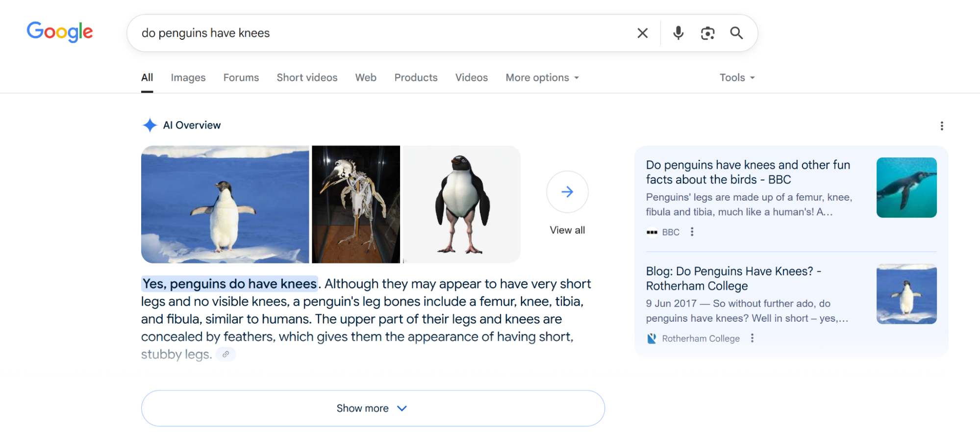
Task: Open three-dot menu beside BBC source
Action: 692,232
